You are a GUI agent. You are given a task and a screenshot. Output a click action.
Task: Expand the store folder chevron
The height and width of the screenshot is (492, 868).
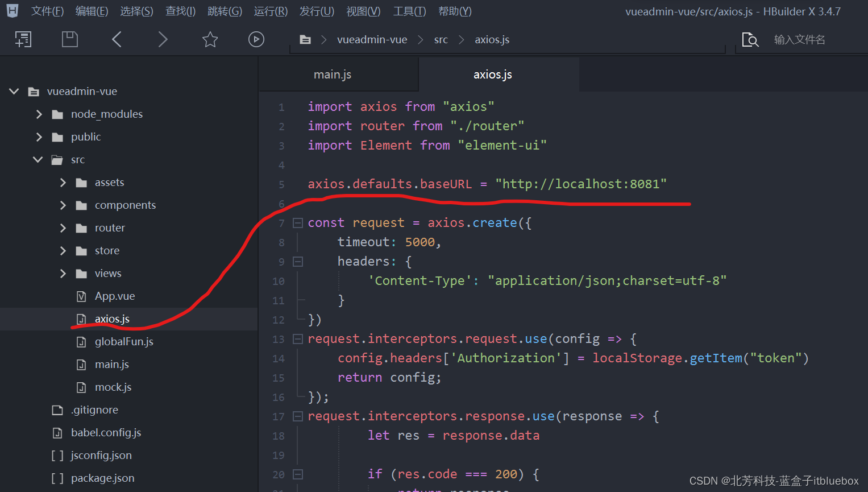(x=63, y=250)
